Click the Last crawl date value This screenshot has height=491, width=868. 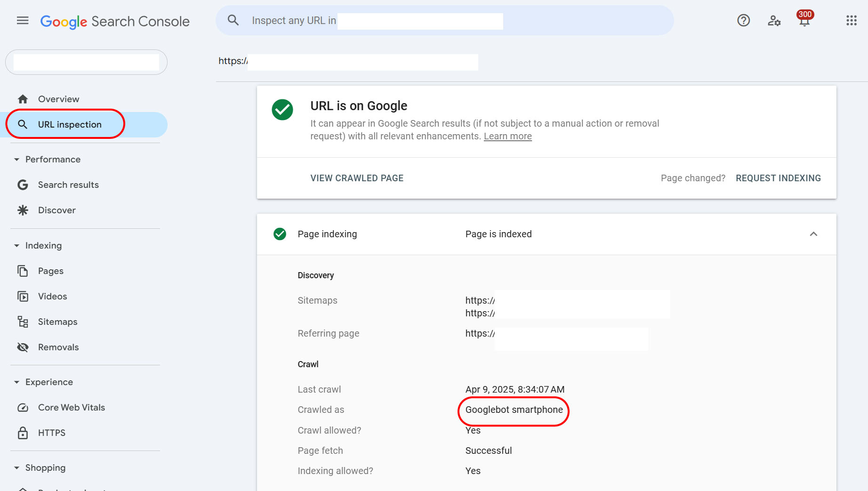515,390
